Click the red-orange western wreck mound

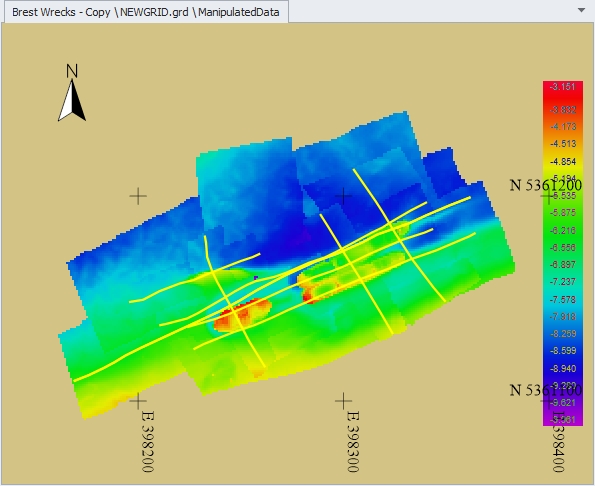(242, 315)
